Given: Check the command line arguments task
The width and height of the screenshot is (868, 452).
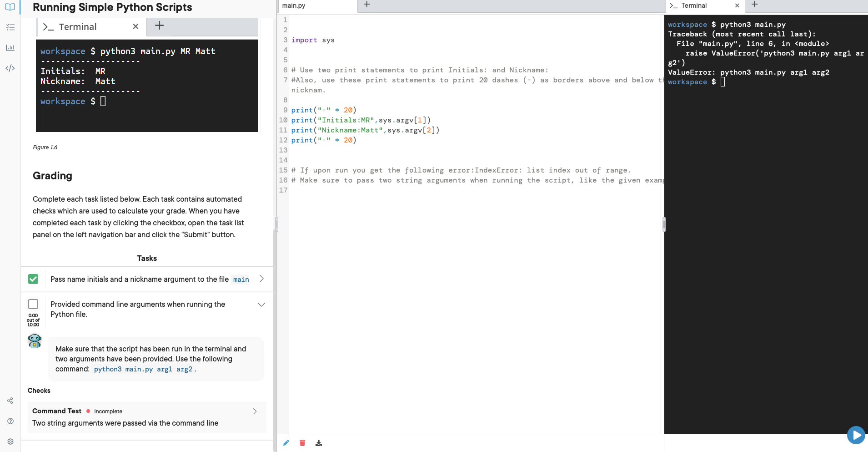Looking at the screenshot, I should click(33, 304).
